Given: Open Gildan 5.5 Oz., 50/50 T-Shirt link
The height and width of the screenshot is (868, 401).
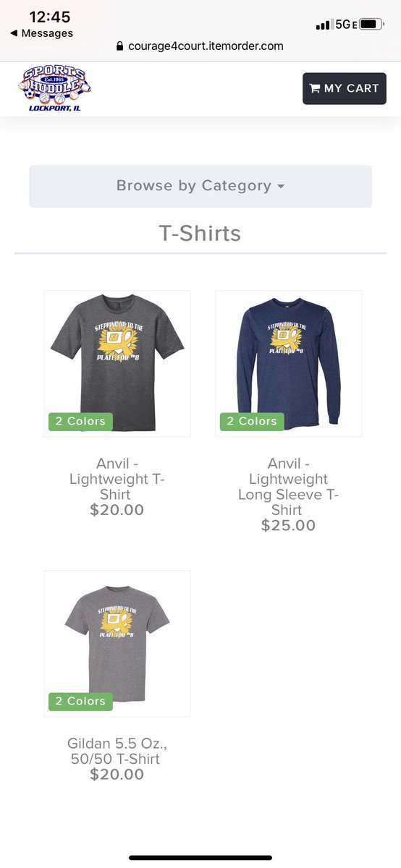Looking at the screenshot, I should tap(117, 751).
